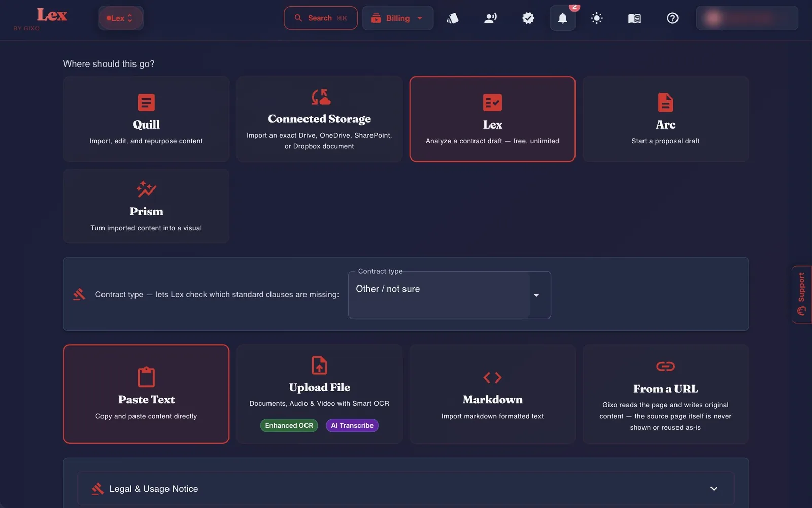Click the Lex by Gixo logo
812x508 pixels.
[x=40, y=19]
